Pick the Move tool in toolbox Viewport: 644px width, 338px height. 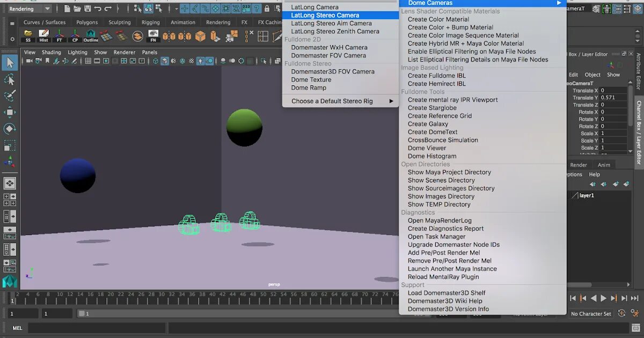pyautogui.click(x=10, y=113)
